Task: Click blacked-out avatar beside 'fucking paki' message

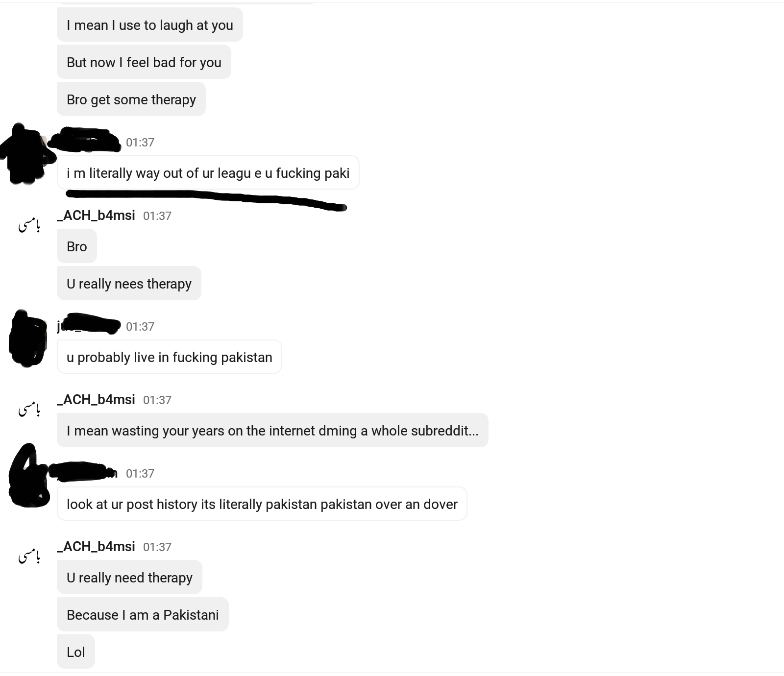Action: click(27, 154)
